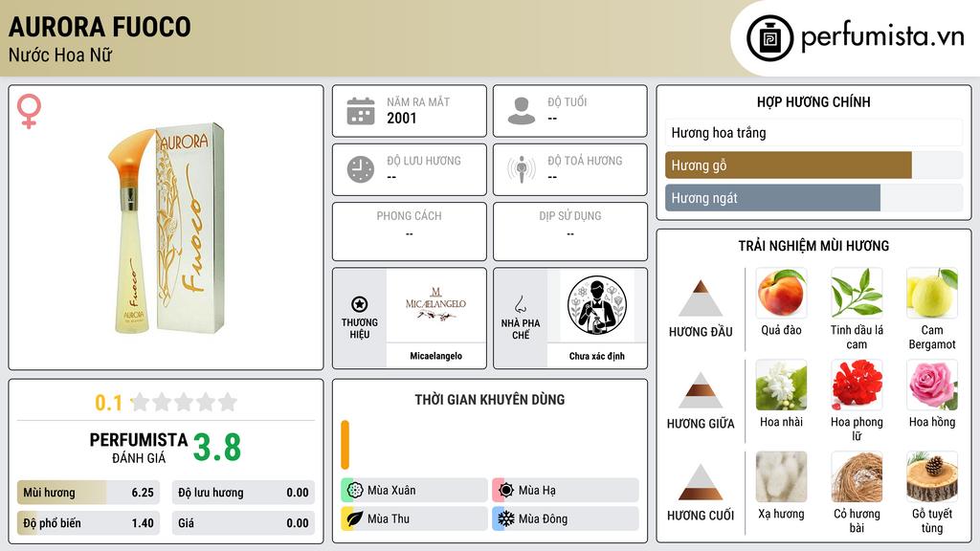Viewport: 980px width, 551px height.
Task: Click the Hương đầu pyramid icon
Action: point(701,298)
